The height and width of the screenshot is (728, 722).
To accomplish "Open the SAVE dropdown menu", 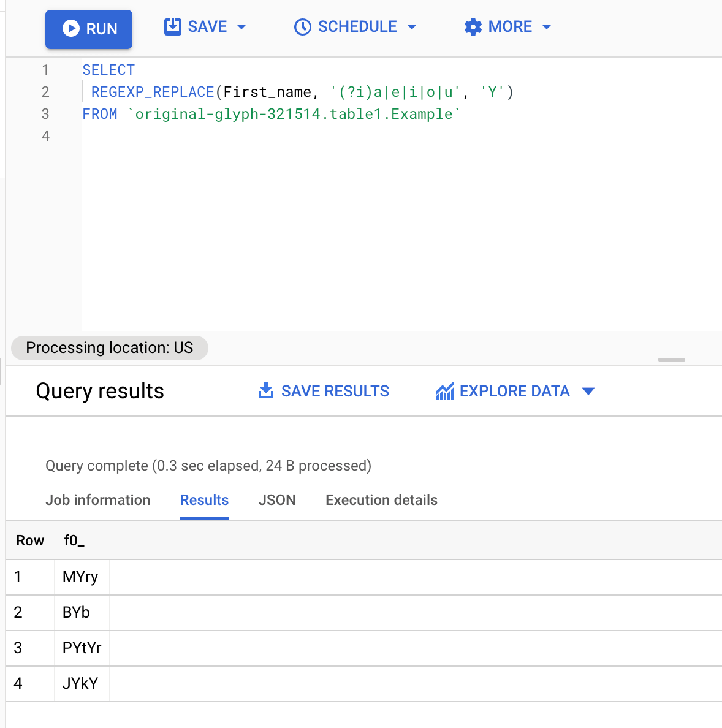I will (x=243, y=27).
